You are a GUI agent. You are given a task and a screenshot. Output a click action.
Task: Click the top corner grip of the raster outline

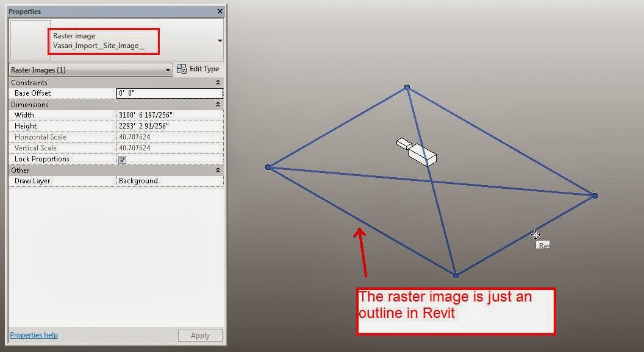click(406, 87)
